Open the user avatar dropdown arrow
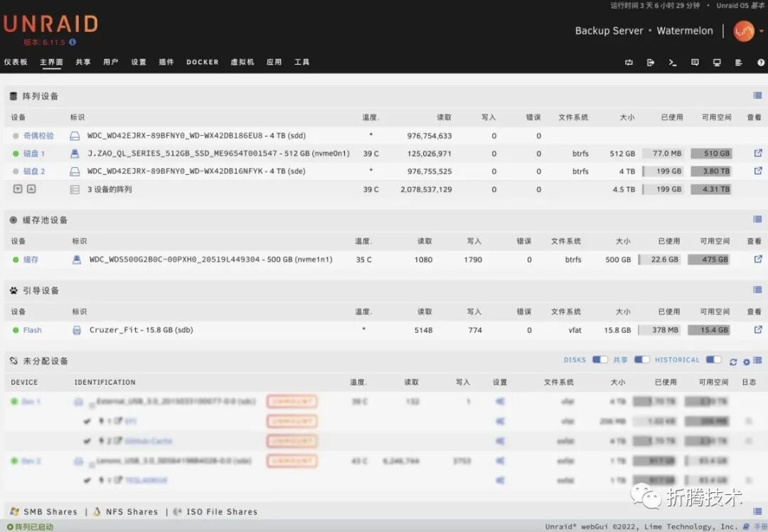 (x=761, y=31)
